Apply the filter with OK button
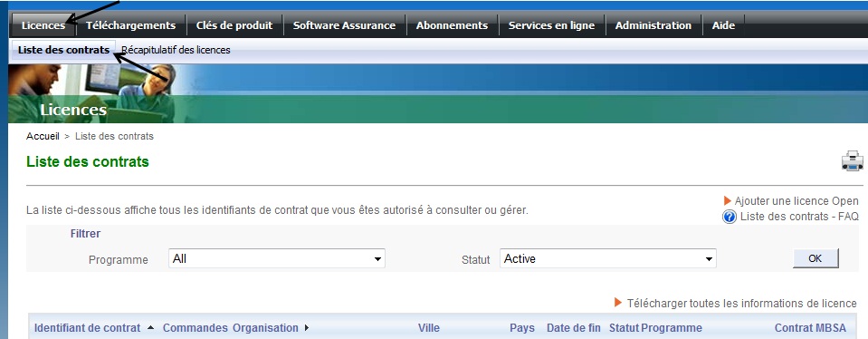Screen dimensions: 868x339 (x=816, y=258)
